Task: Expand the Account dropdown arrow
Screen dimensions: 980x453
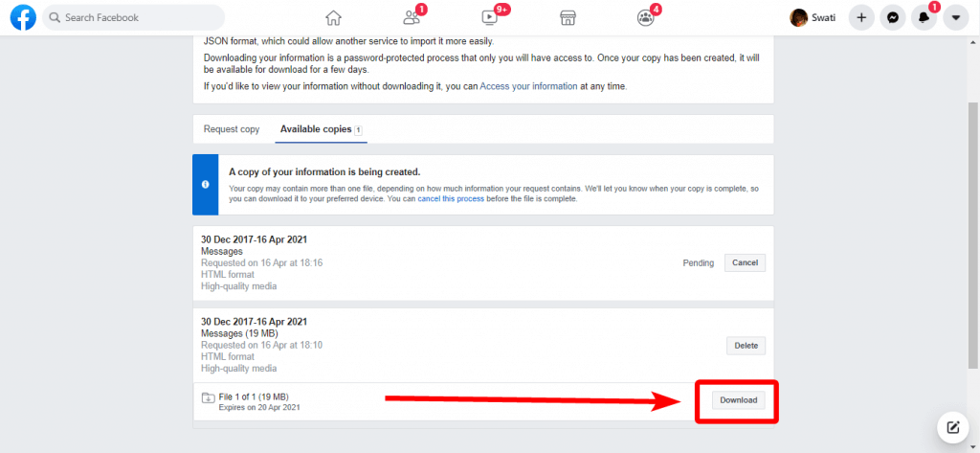Action: click(956, 18)
